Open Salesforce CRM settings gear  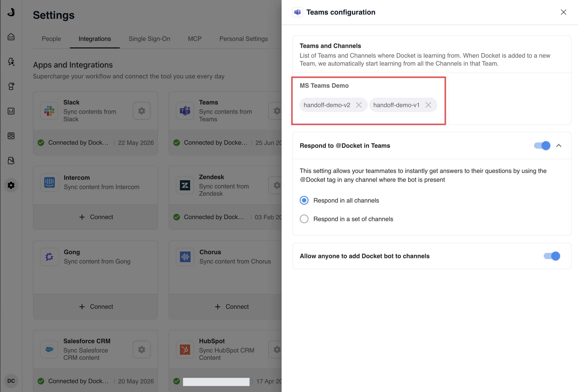tap(141, 350)
